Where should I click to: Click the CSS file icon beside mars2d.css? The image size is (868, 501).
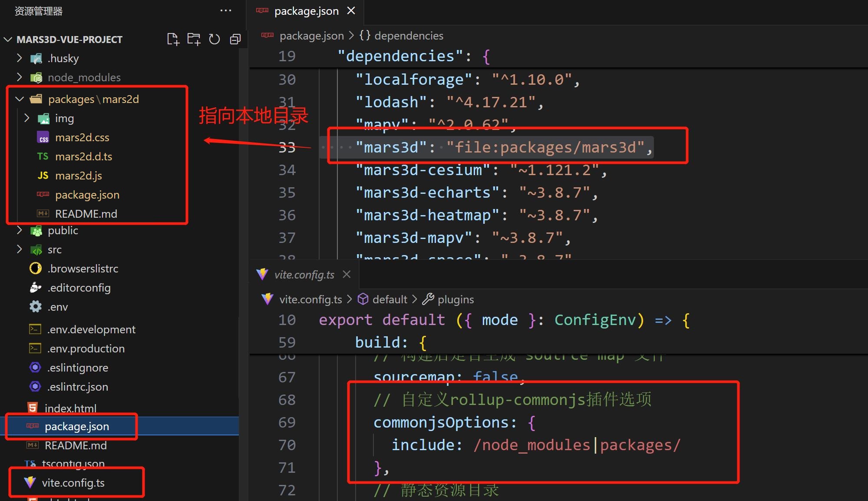43,138
